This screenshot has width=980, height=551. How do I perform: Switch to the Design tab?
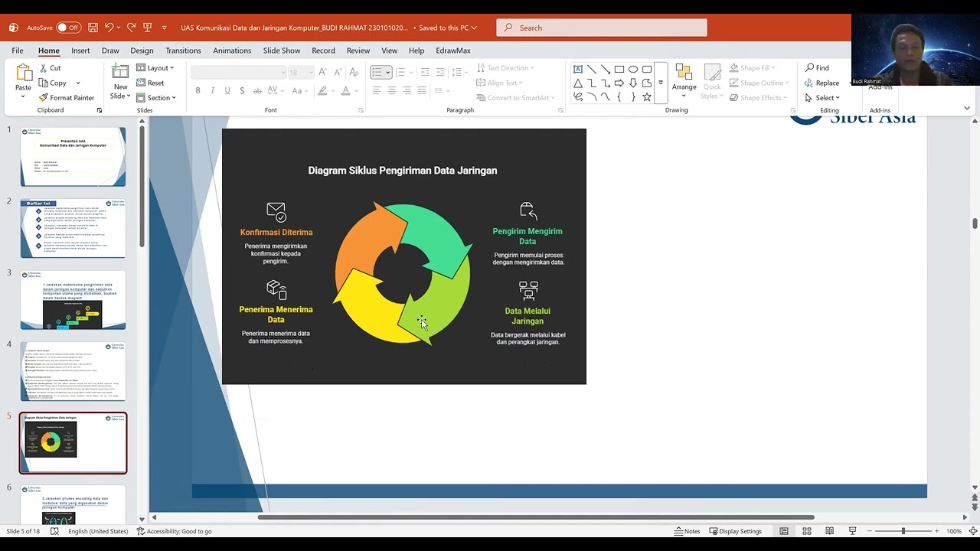coord(142,51)
